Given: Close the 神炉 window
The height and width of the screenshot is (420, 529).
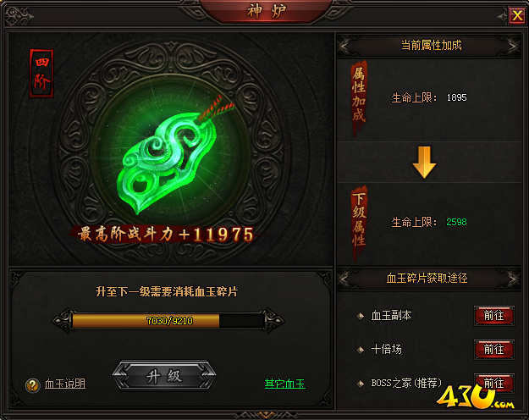Looking at the screenshot, I should point(517,15).
